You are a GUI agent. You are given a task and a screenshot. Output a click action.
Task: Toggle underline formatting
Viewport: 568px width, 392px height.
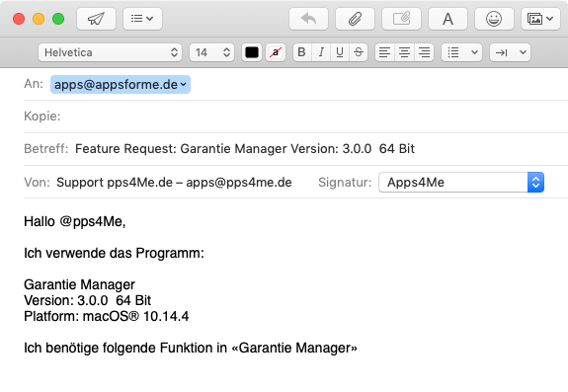tap(340, 52)
